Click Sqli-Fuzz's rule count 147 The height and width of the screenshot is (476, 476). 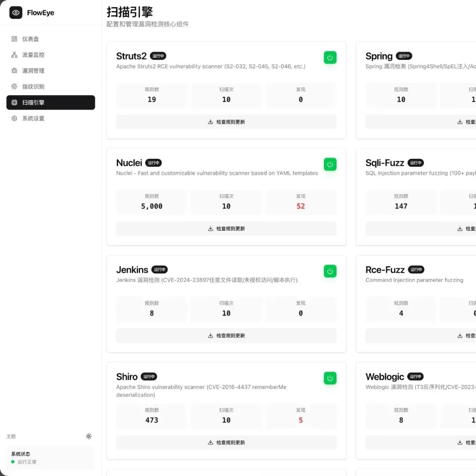401,206
